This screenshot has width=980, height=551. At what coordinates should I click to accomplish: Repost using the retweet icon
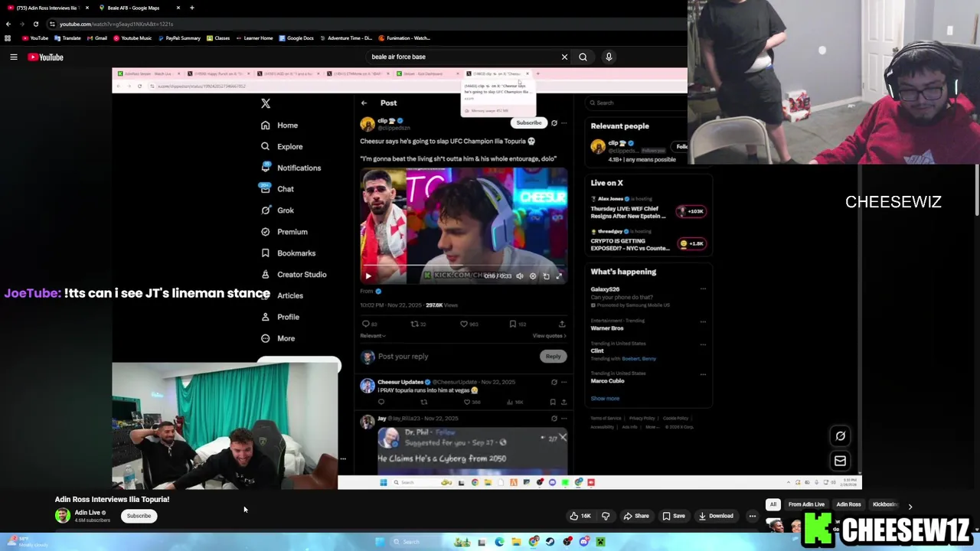pyautogui.click(x=415, y=324)
